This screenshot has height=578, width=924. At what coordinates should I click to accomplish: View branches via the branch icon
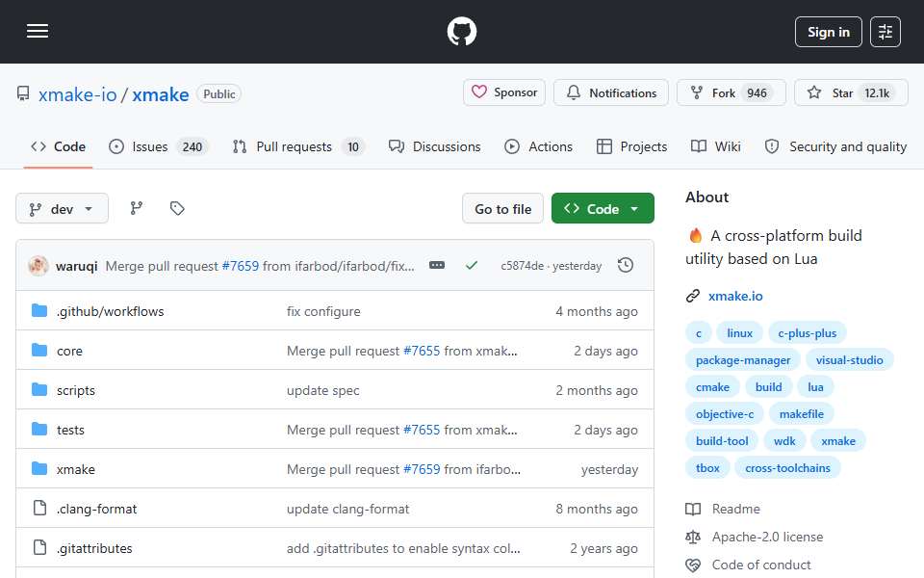coord(136,208)
